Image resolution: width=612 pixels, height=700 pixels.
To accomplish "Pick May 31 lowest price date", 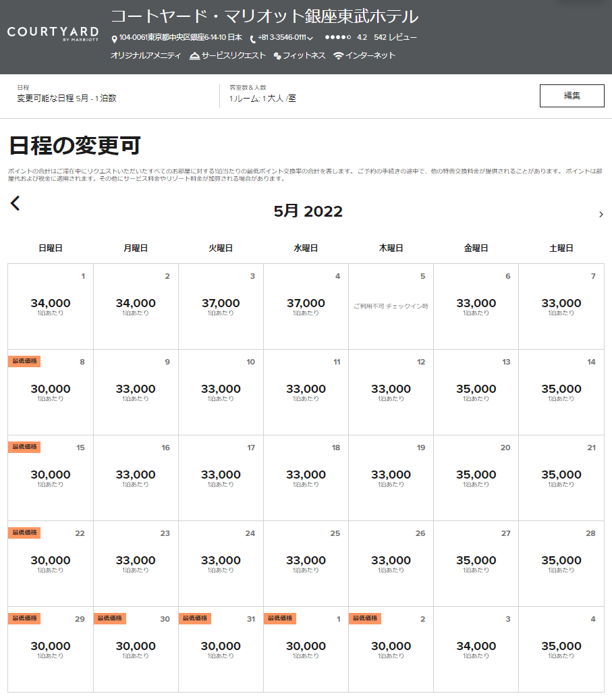I will [x=221, y=649].
